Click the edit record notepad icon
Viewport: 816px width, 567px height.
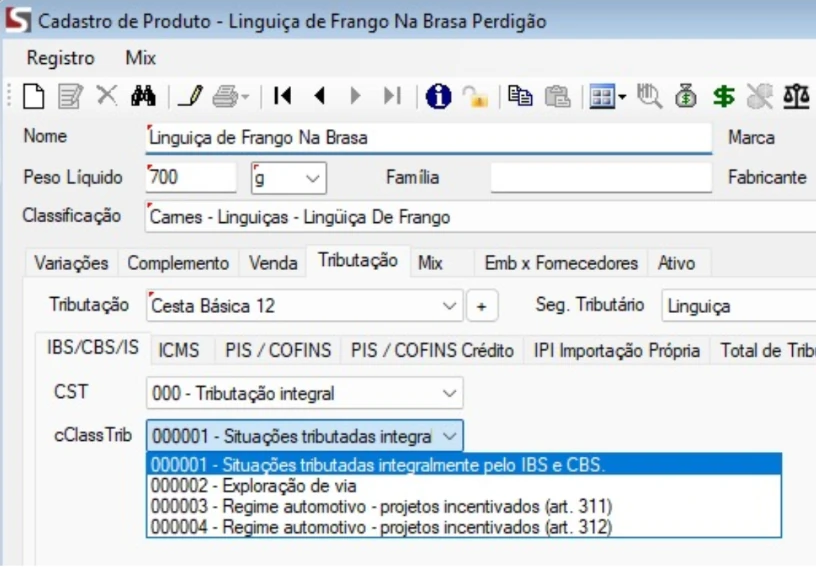(70, 97)
